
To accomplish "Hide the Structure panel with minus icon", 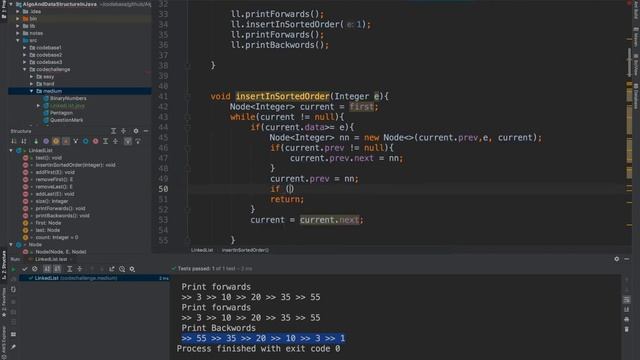I will (x=146, y=131).
